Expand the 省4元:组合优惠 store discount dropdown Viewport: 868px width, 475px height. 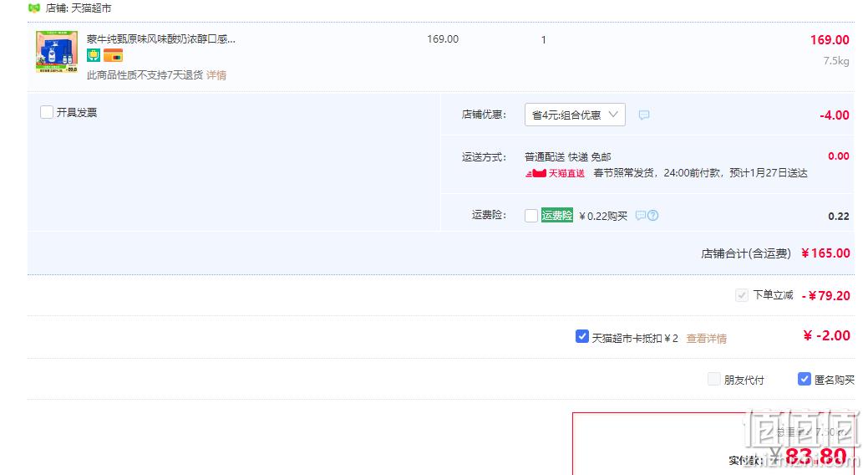pos(575,115)
